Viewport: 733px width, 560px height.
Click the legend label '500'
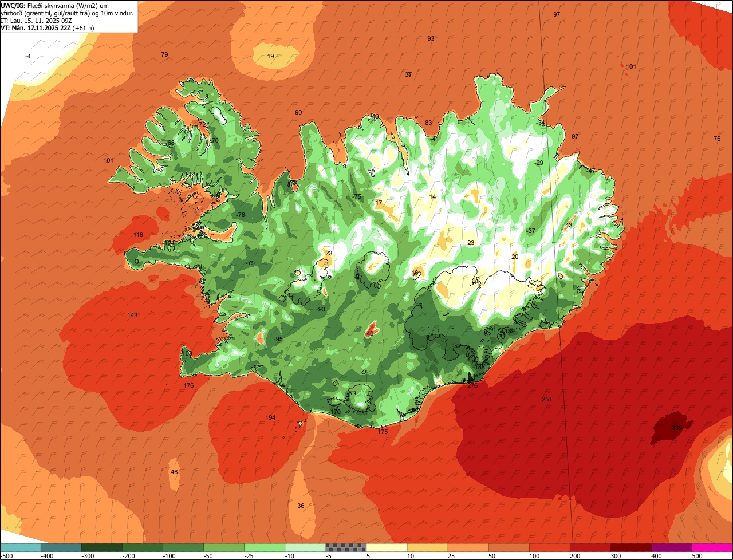click(696, 556)
